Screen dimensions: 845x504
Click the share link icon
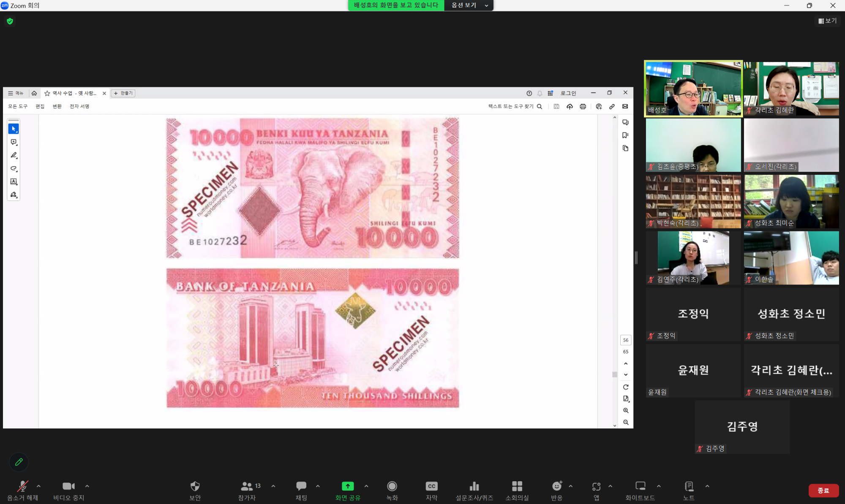pyautogui.click(x=612, y=106)
